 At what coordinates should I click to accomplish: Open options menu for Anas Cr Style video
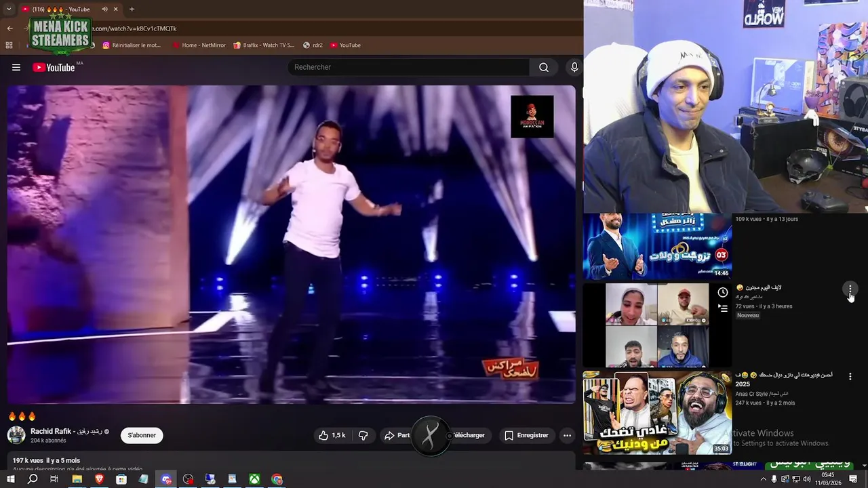850,376
